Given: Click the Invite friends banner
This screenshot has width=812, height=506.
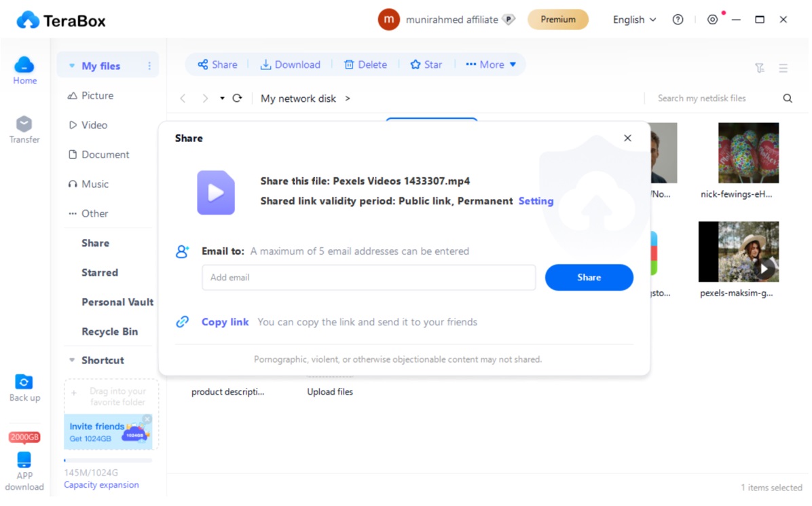Looking at the screenshot, I should click(x=108, y=432).
